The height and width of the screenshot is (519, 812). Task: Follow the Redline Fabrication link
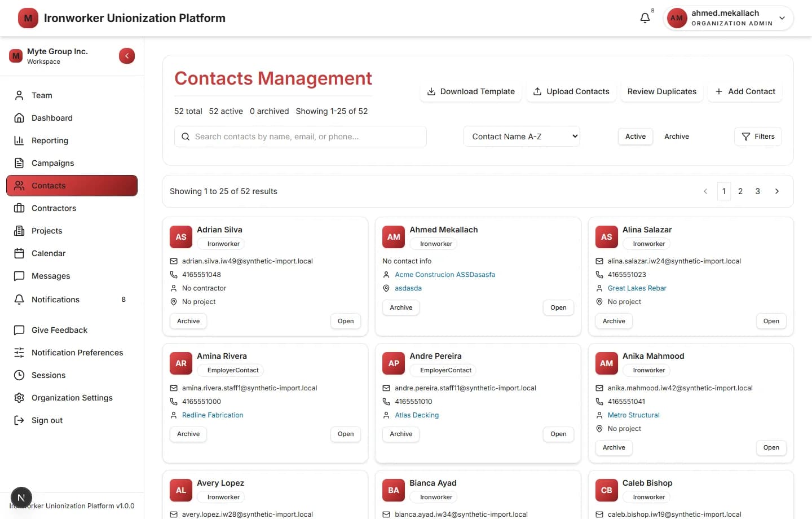point(213,415)
